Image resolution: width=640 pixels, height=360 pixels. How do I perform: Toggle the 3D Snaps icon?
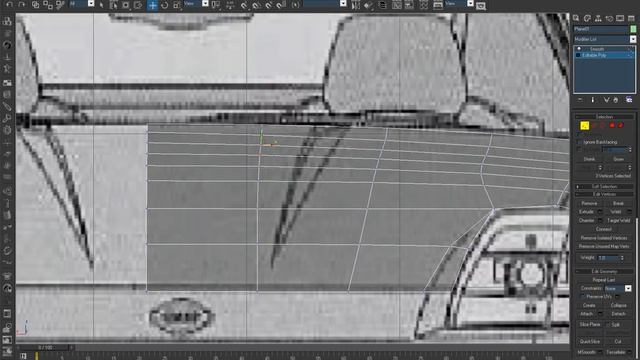[x=244, y=5]
